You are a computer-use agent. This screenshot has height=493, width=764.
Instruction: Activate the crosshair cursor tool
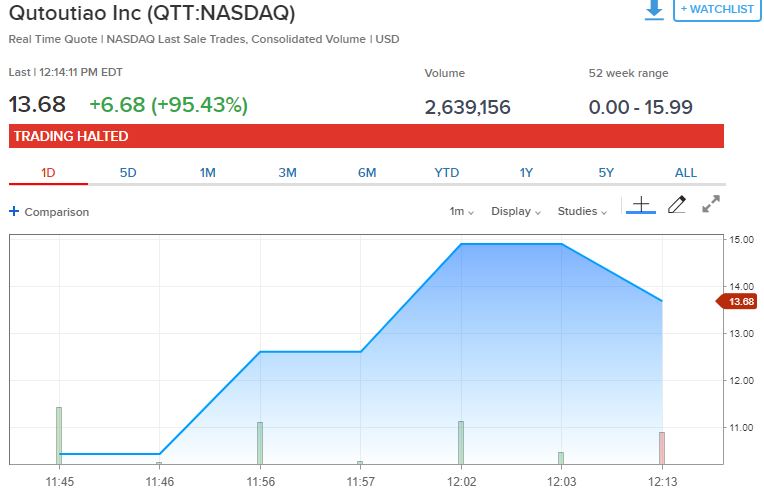(641, 205)
